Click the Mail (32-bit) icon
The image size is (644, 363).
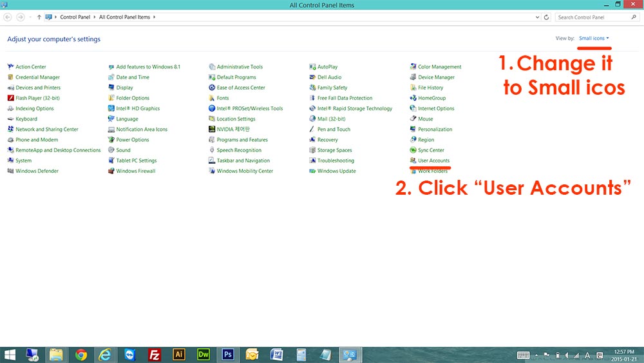click(312, 119)
